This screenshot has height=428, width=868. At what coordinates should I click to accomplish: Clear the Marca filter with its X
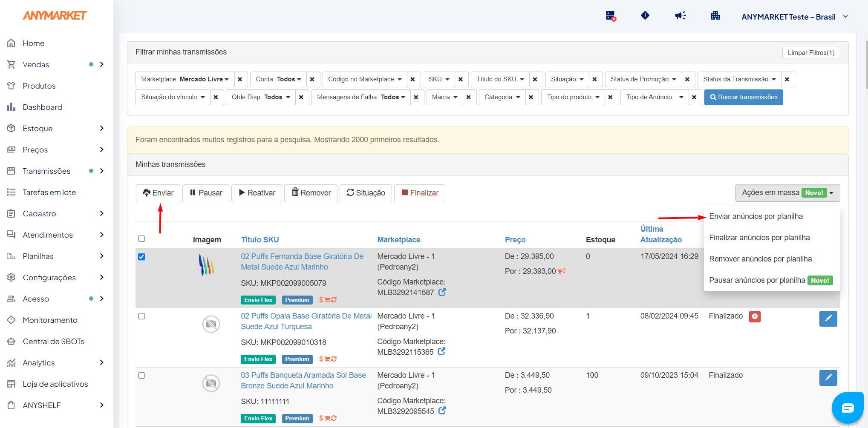[468, 97]
